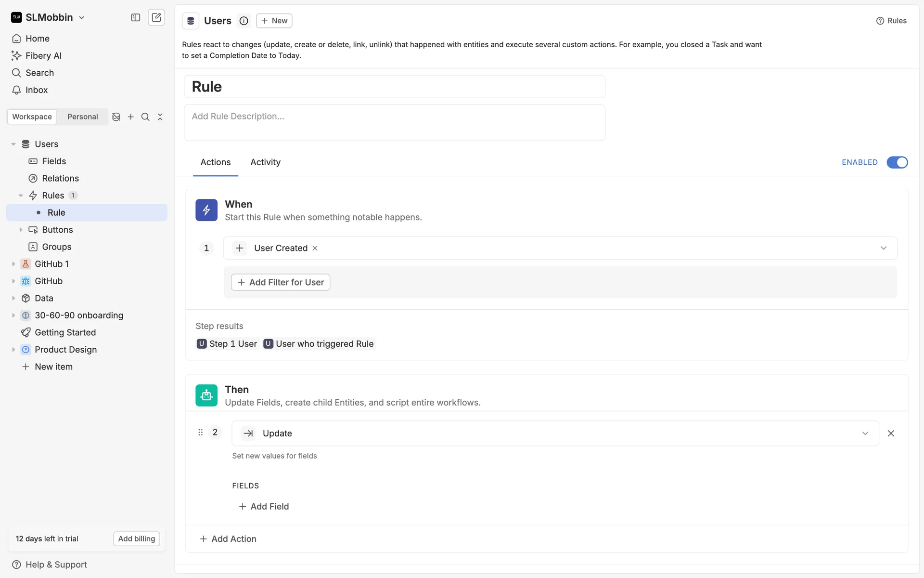Click the compose new entity icon

156,17
